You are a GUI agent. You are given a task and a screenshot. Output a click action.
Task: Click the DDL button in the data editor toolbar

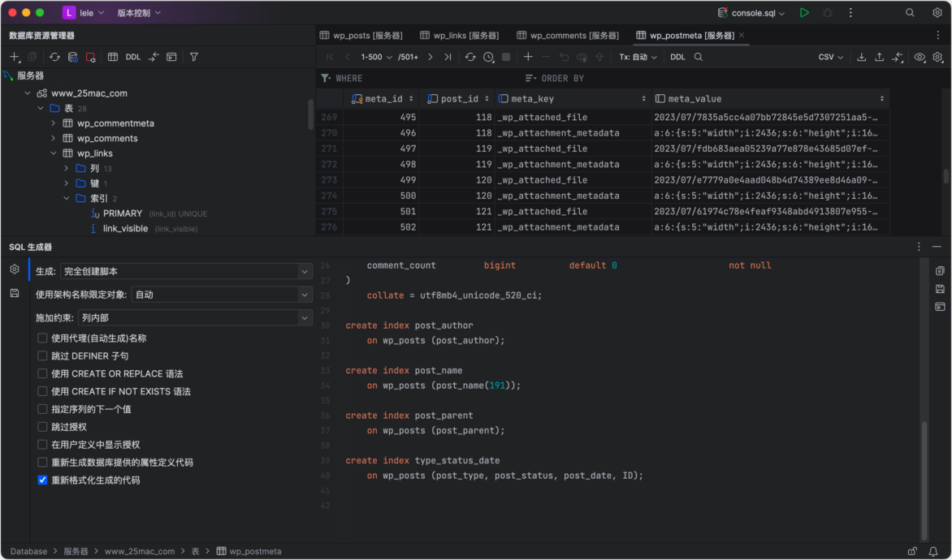tap(677, 57)
